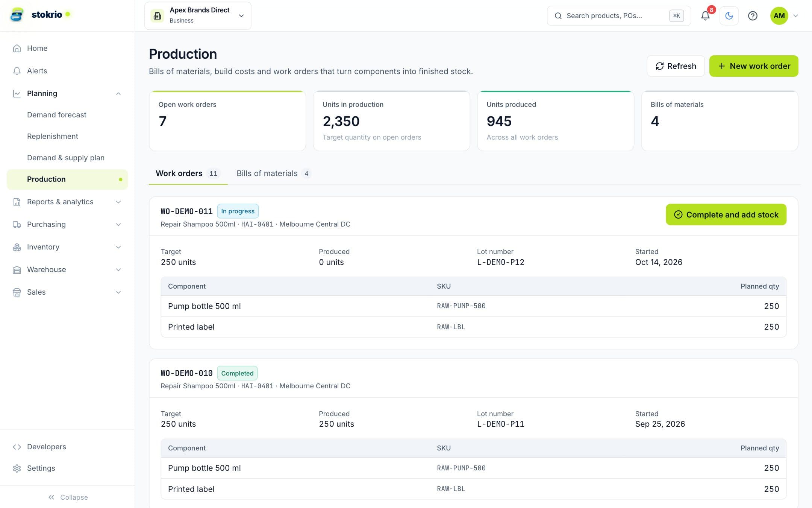812x508 pixels.
Task: Click Complete and add stock for WO-DEMO-011
Action: tap(726, 214)
